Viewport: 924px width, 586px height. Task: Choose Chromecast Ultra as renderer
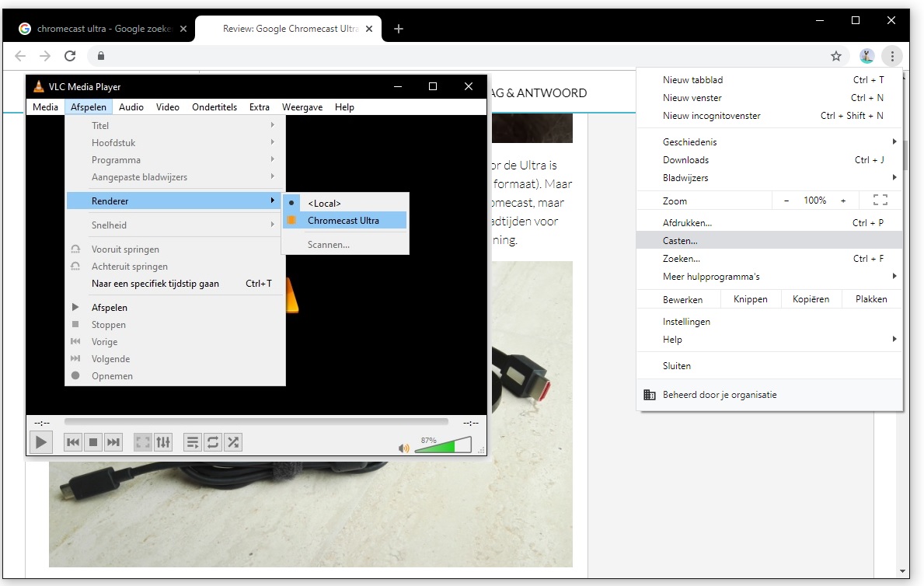[343, 221]
